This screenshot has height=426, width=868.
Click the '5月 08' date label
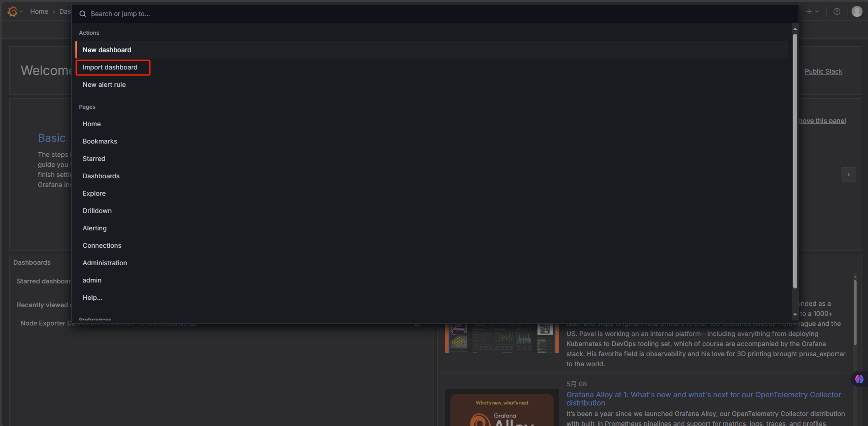point(577,384)
